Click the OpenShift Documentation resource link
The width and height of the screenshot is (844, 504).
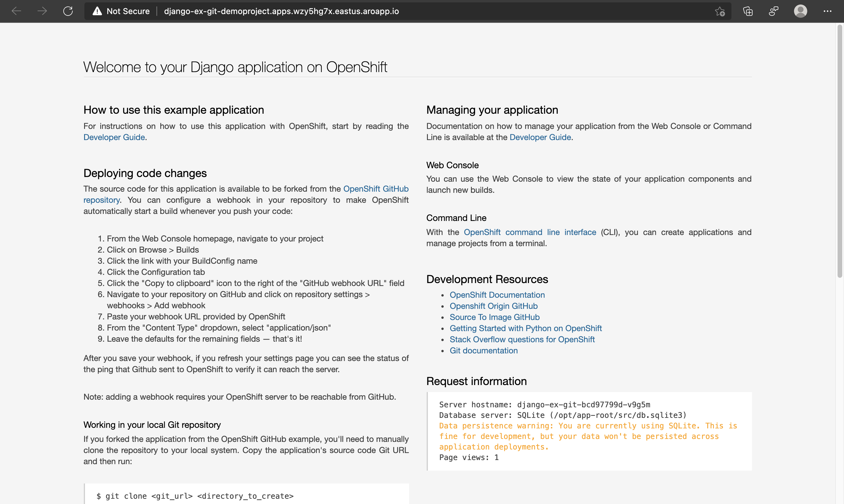click(497, 294)
